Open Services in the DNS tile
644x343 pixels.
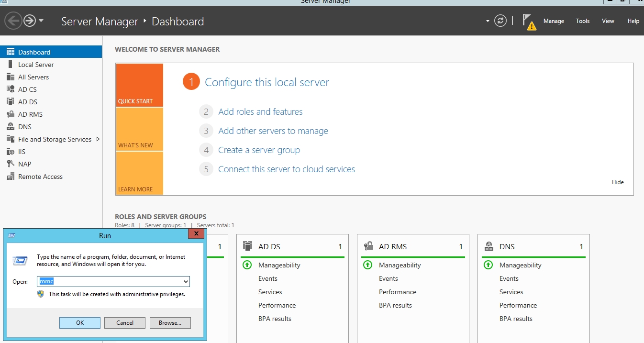(511, 292)
